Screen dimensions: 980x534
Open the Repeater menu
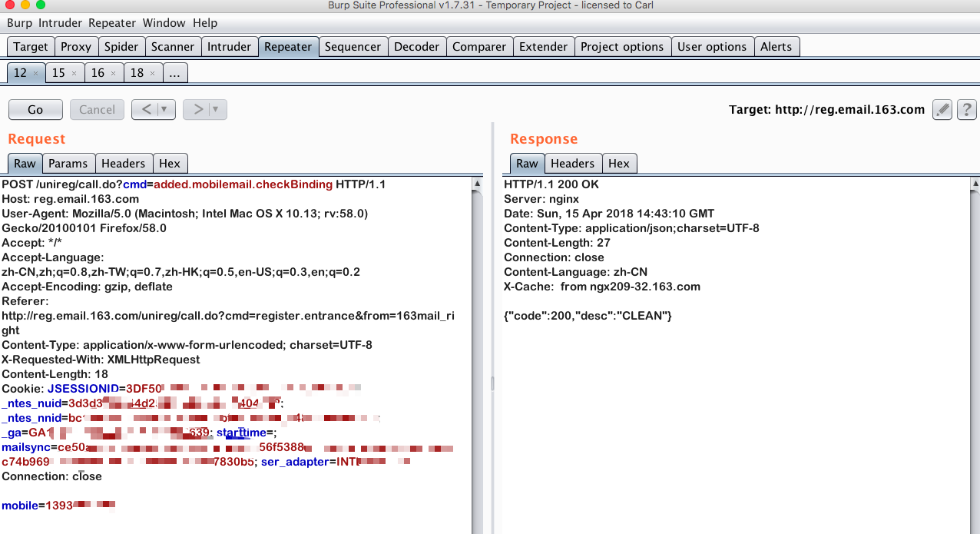coord(113,23)
